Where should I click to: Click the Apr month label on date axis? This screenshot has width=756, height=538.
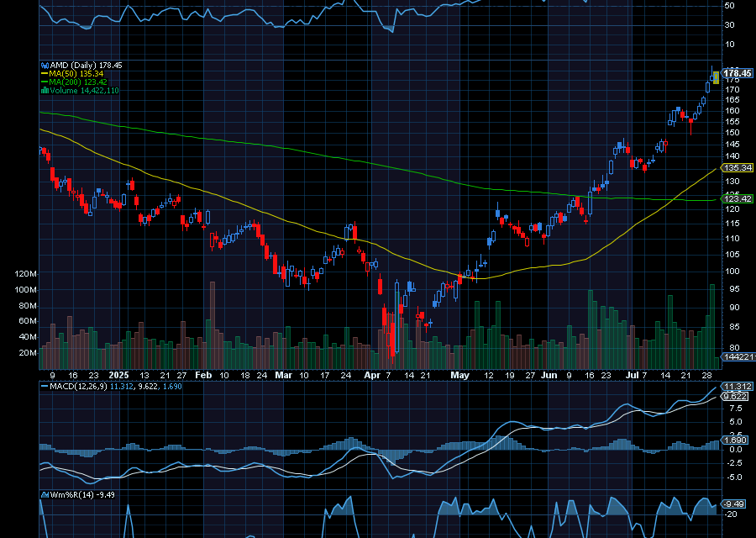(x=372, y=376)
